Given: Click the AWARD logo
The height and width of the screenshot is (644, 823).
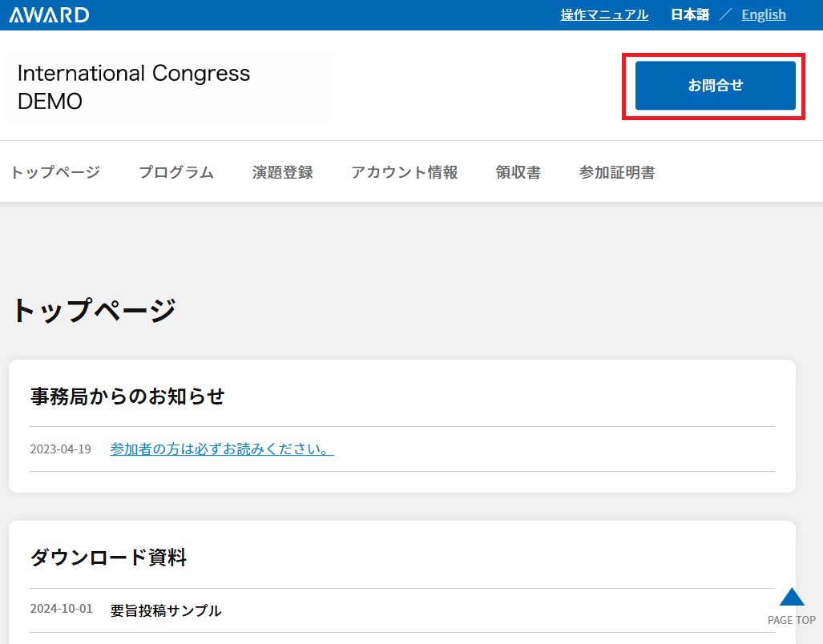Looking at the screenshot, I should (50, 14).
